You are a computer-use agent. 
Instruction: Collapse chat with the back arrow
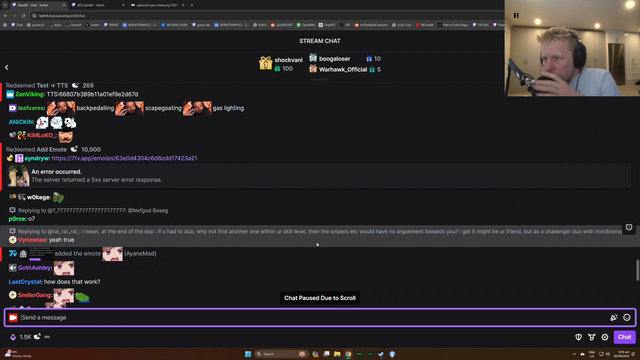7,67
